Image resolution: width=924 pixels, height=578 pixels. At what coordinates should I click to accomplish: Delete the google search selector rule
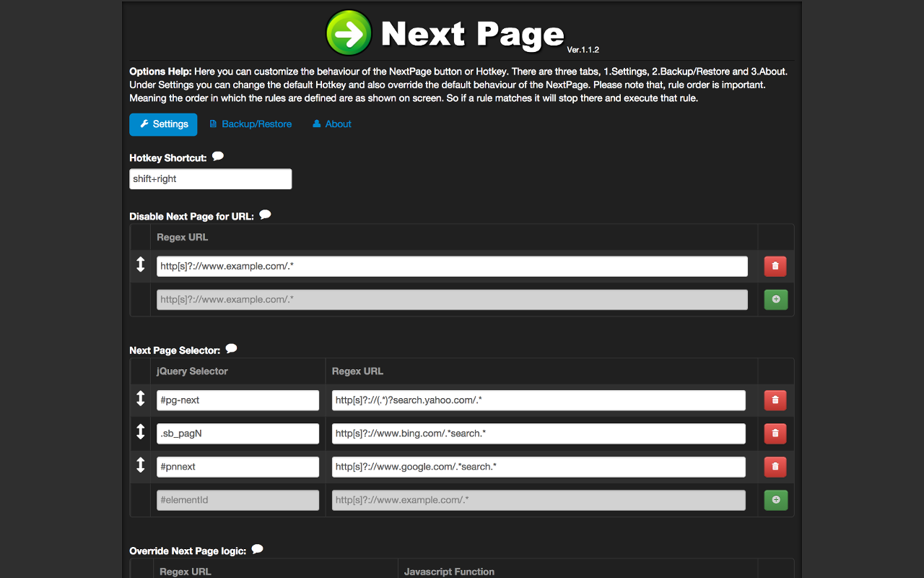click(x=775, y=467)
